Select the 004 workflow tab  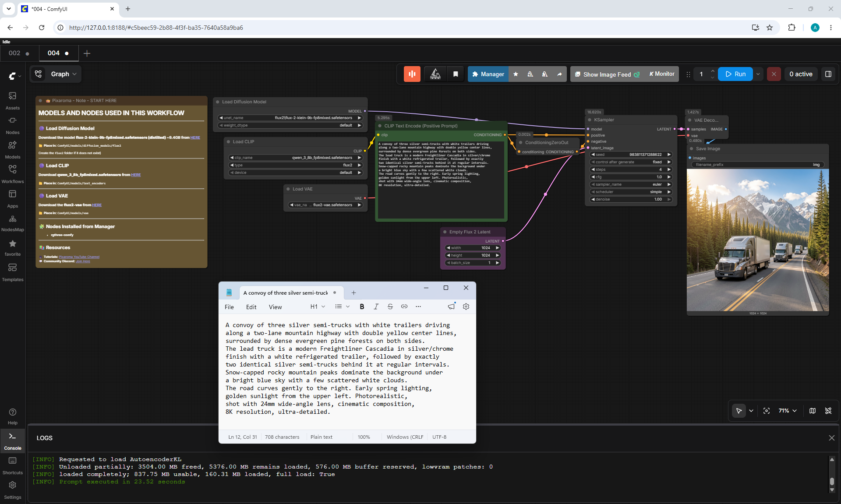[58, 53]
